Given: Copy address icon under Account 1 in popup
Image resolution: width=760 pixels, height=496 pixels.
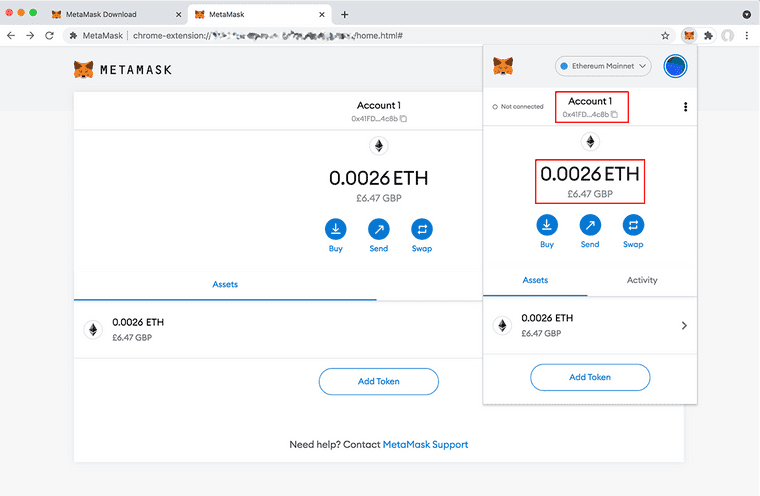Looking at the screenshot, I should (x=614, y=114).
